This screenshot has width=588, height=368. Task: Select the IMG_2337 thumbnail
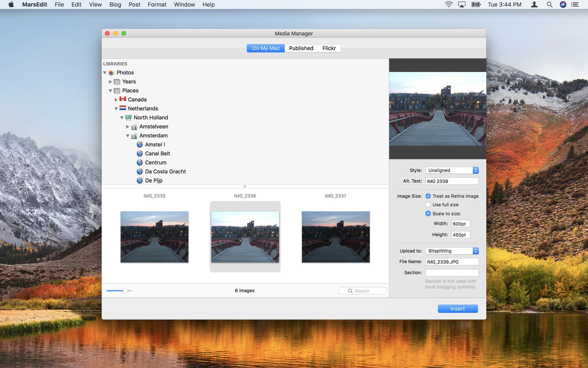pos(335,237)
